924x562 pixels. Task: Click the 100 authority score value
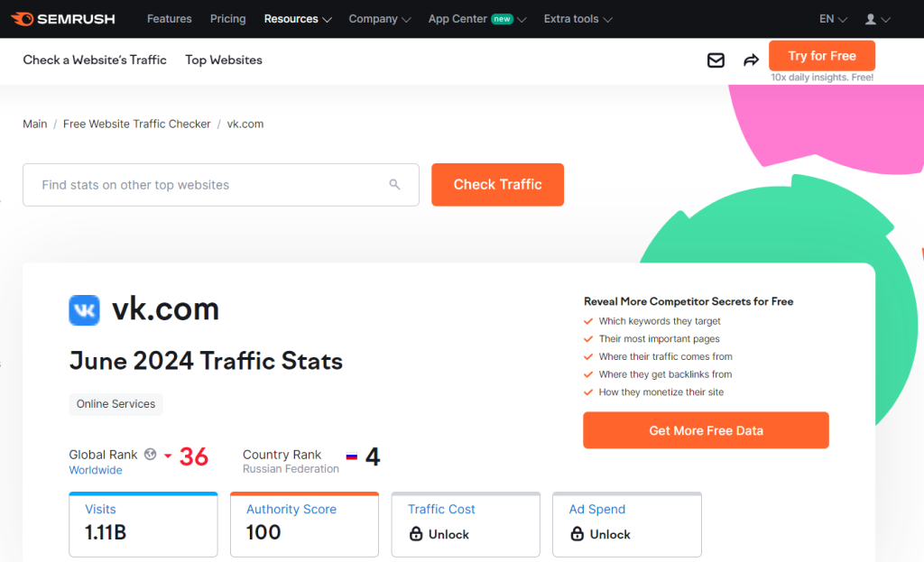coord(263,532)
